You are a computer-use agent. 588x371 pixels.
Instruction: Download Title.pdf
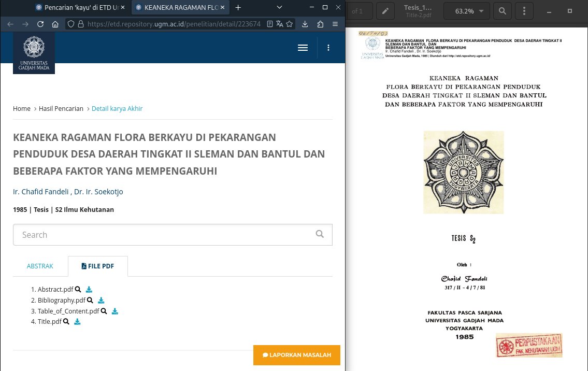pyautogui.click(x=77, y=321)
